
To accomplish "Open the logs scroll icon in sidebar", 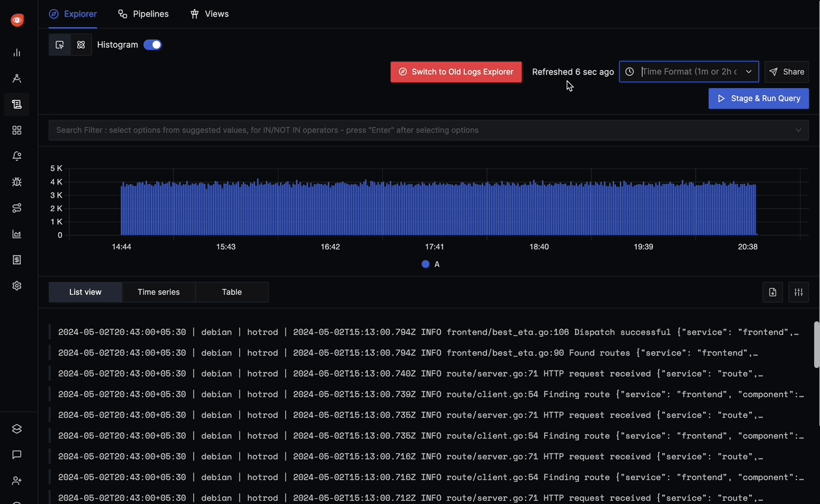I will click(17, 104).
